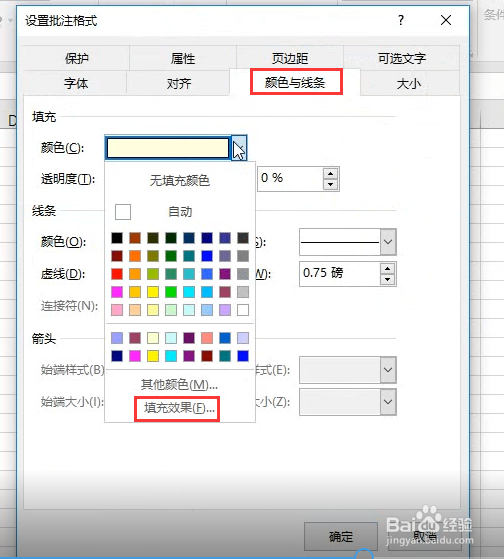The height and width of the screenshot is (559, 504).
Task: Switch to the 大小 tab
Action: click(409, 83)
